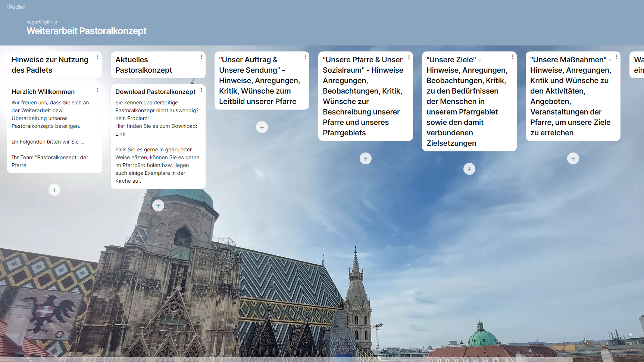Screen dimensions: 644x362
Task: Open the Herzlich Willkommen post
Action: (x=43, y=92)
